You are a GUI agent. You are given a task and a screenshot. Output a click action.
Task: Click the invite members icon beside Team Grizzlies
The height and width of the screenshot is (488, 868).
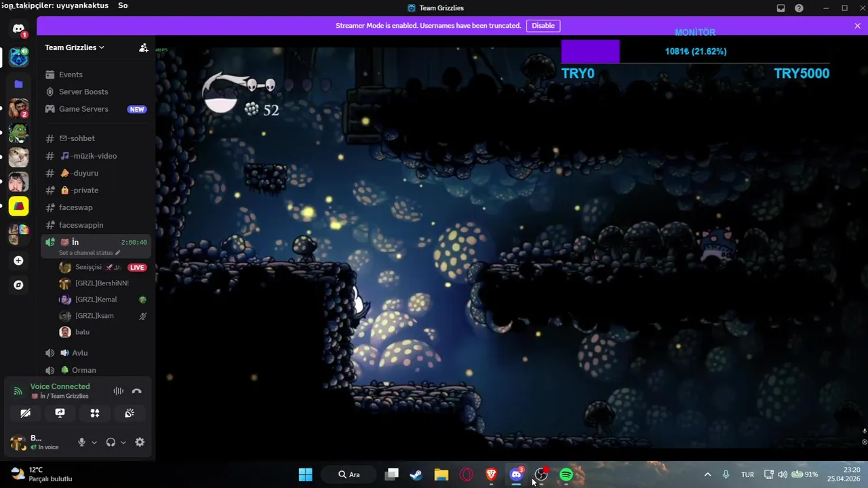click(143, 47)
